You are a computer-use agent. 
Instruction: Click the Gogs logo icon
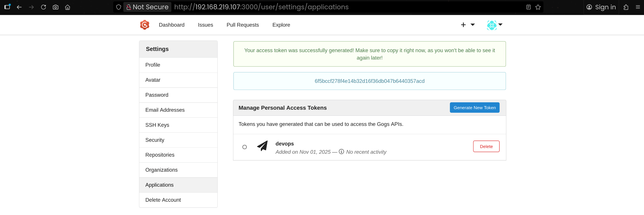pyautogui.click(x=145, y=25)
